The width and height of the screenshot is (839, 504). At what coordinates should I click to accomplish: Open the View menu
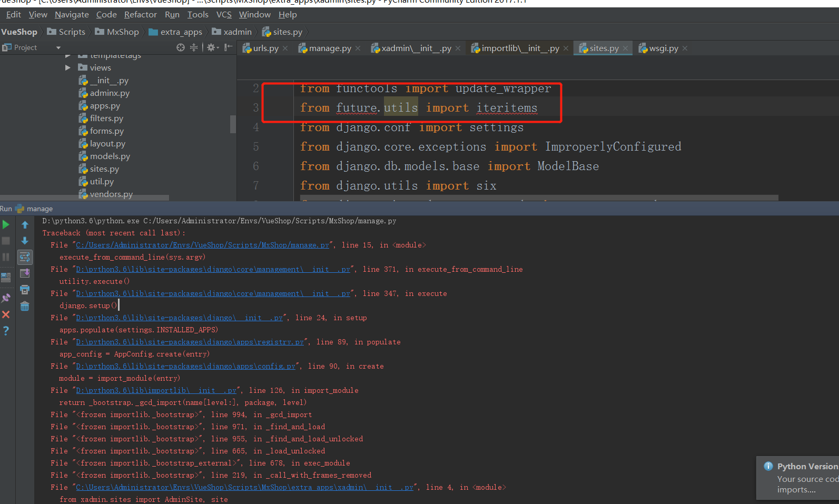38,15
